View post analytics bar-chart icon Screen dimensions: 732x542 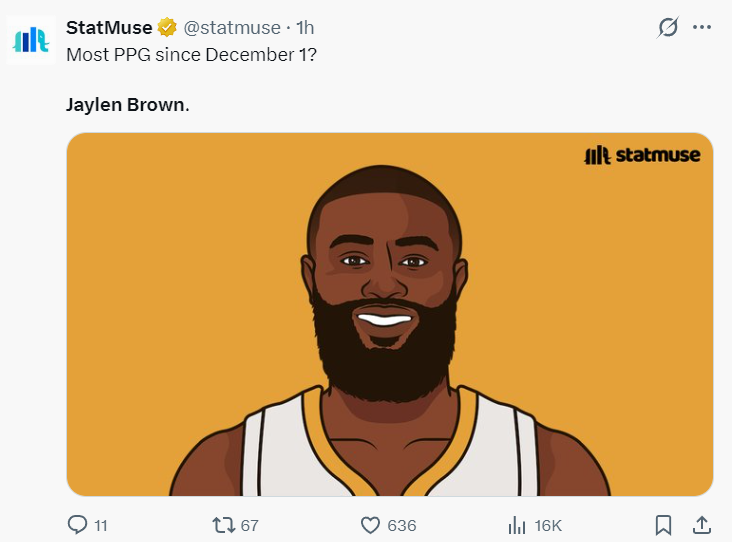[517, 525]
